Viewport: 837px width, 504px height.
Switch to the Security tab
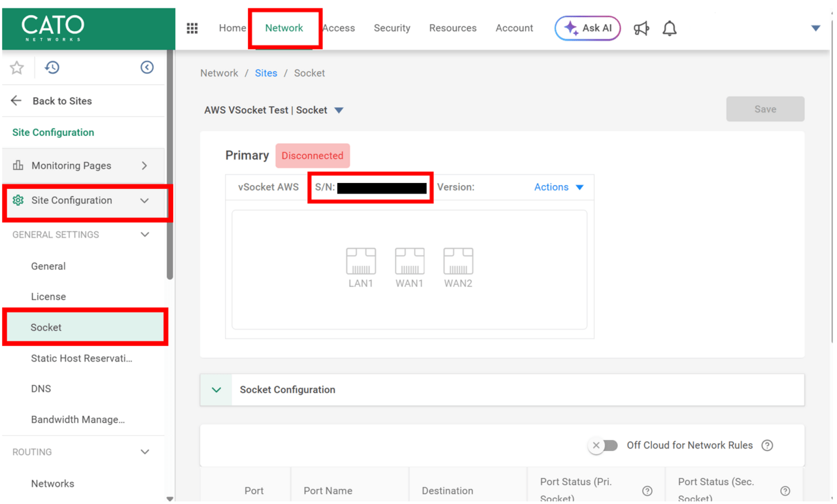(x=392, y=28)
